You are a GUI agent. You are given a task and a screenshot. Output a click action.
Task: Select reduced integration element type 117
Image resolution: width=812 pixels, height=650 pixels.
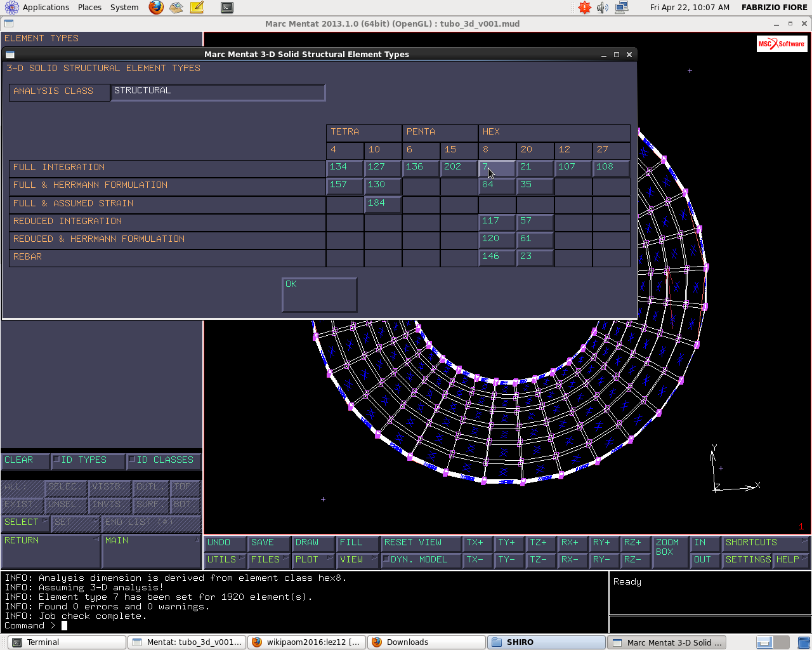(x=497, y=222)
